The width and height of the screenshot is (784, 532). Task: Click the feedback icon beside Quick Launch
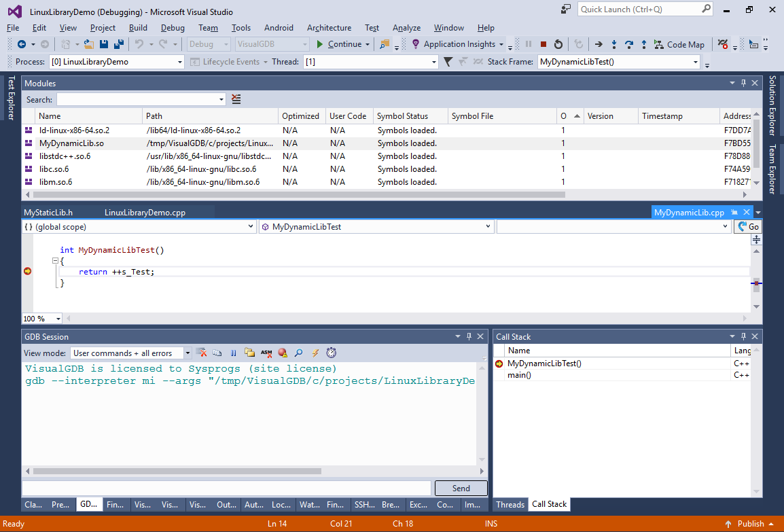point(565,9)
